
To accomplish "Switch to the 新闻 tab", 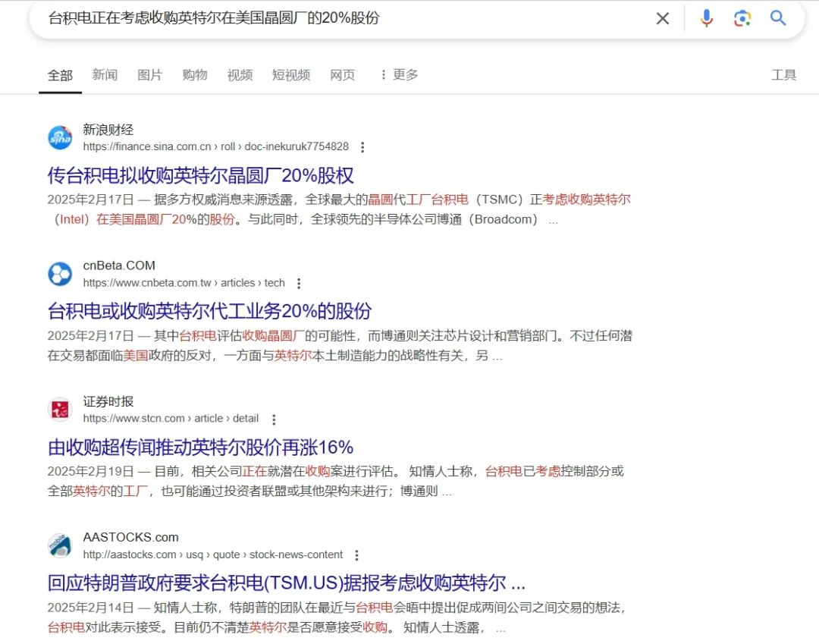I will click(105, 74).
